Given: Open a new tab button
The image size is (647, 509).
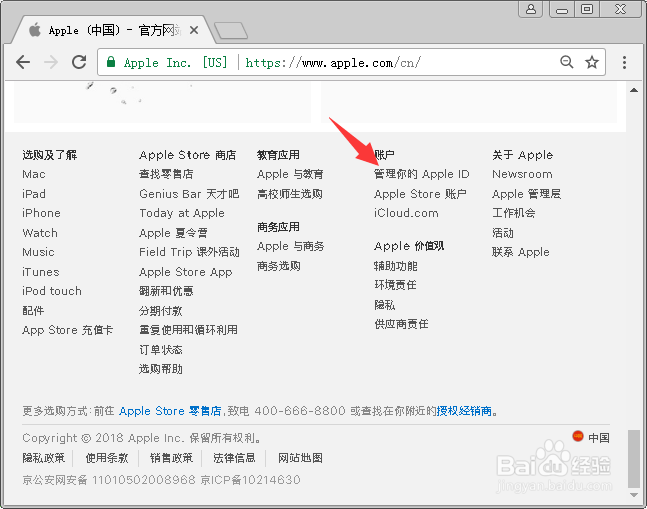Looking at the screenshot, I should pos(231,31).
